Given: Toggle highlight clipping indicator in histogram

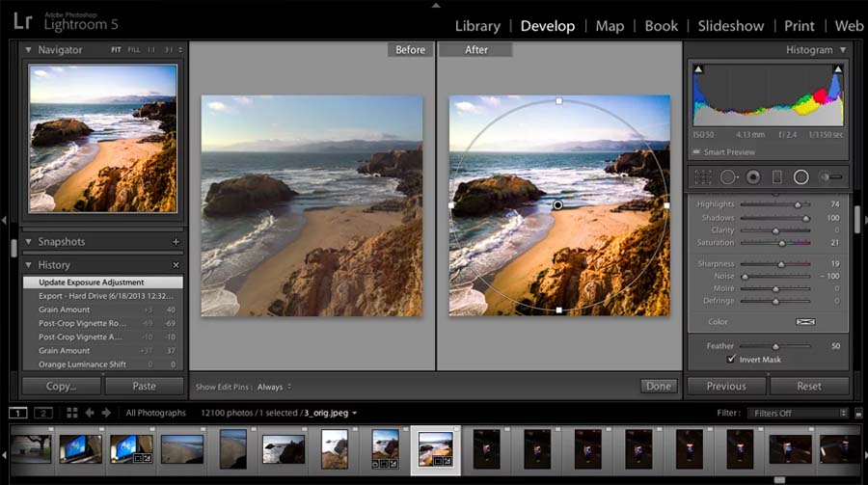Looking at the screenshot, I should coord(837,69).
